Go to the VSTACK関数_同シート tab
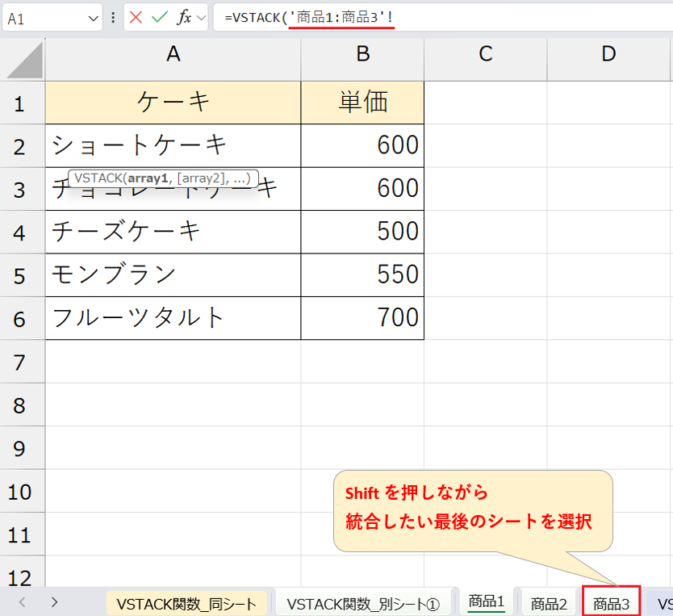The height and width of the screenshot is (616, 673). (x=186, y=603)
